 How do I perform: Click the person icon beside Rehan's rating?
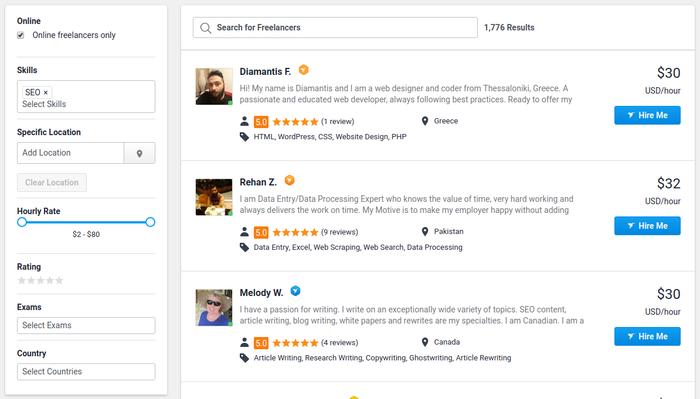(244, 232)
